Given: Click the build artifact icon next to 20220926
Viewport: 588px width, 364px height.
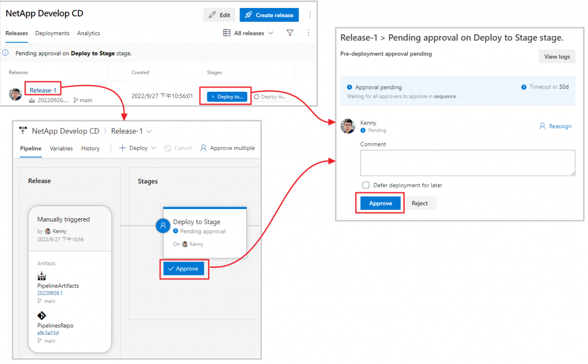Looking at the screenshot, I should 32,100.
